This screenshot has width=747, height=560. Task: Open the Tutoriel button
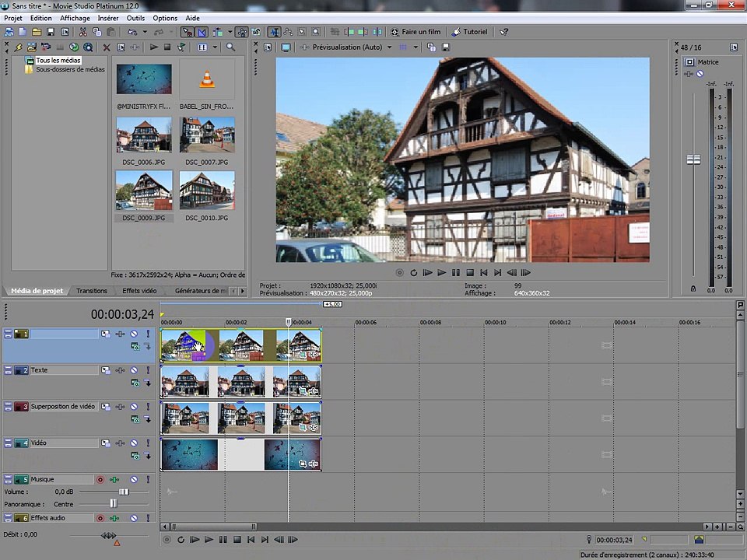pyautogui.click(x=470, y=32)
